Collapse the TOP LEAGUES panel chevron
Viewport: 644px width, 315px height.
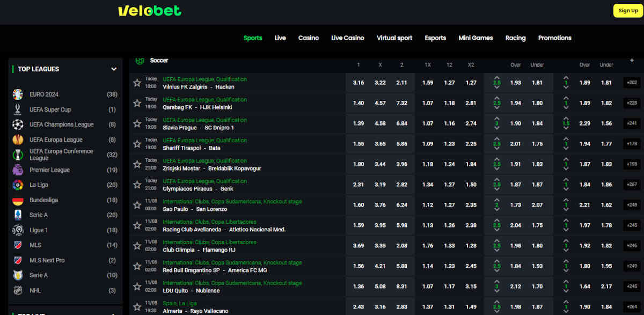[114, 69]
